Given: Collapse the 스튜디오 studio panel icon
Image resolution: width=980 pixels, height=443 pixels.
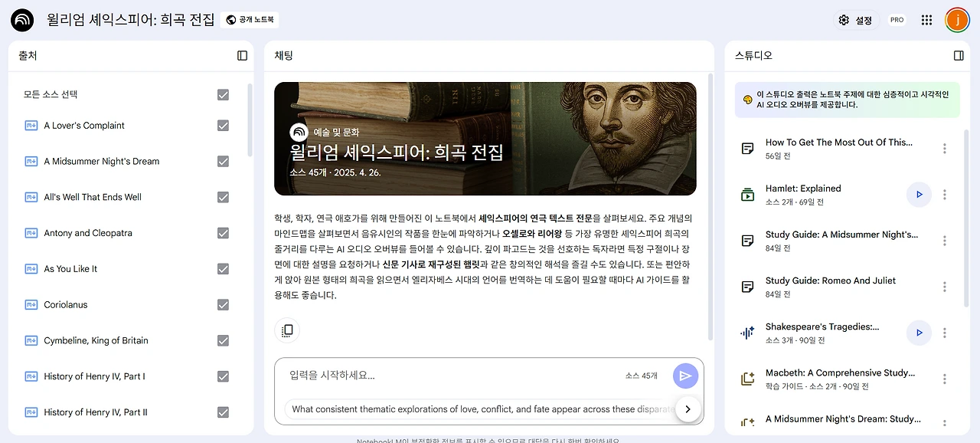Looking at the screenshot, I should coord(959,56).
